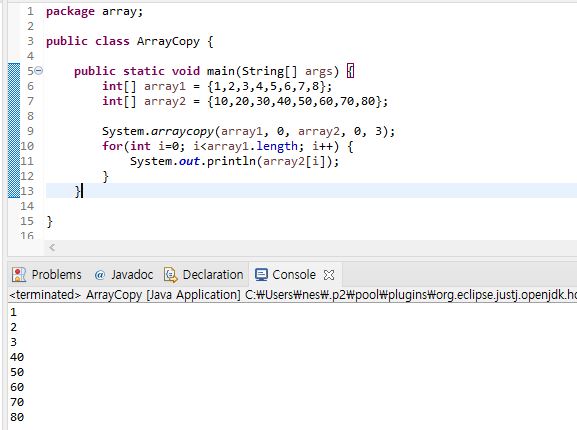Switch to the Javadoc tab
577x430 pixels.
click(x=123, y=275)
